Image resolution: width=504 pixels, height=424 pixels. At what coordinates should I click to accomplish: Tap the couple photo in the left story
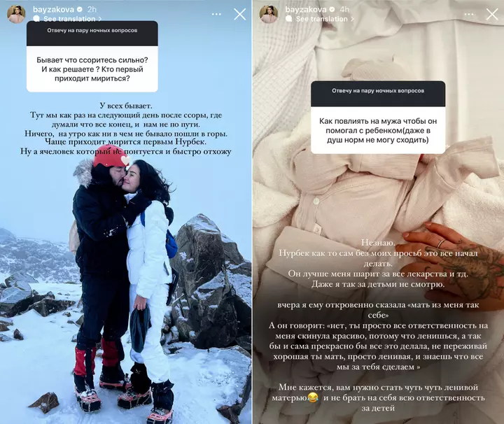[x=125, y=283]
